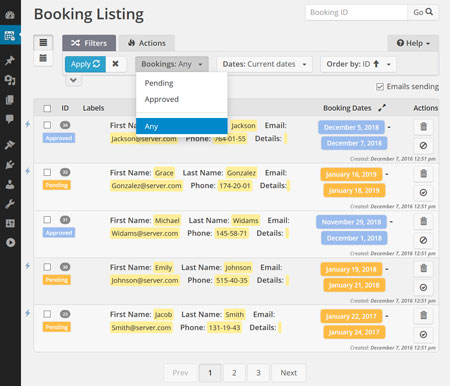This screenshot has height=386, width=450.
Task: Go to page 2
Action: point(234,373)
